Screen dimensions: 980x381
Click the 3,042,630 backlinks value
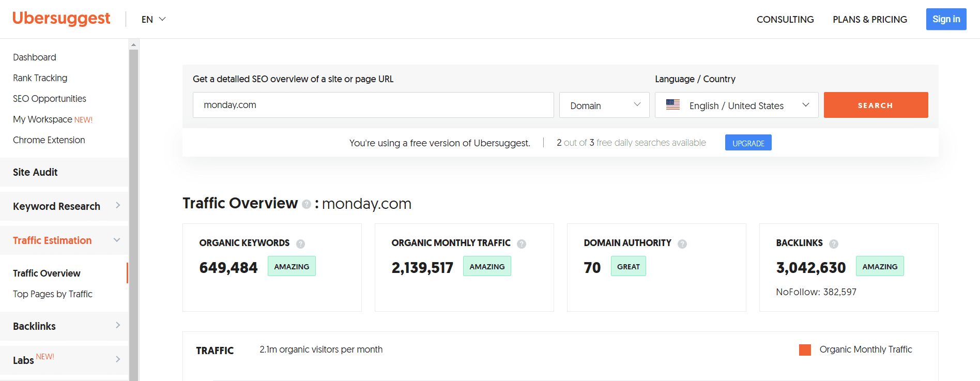pos(811,268)
